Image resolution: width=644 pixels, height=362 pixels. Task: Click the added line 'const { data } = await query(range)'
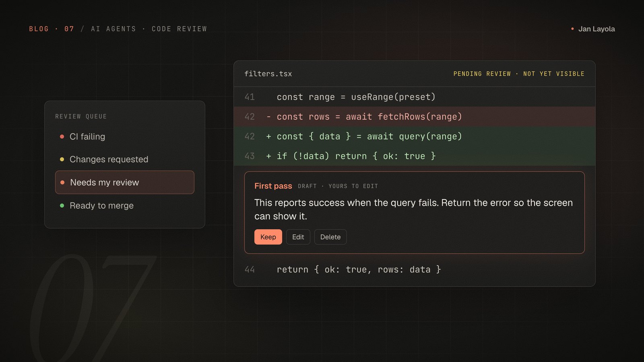[415, 136]
